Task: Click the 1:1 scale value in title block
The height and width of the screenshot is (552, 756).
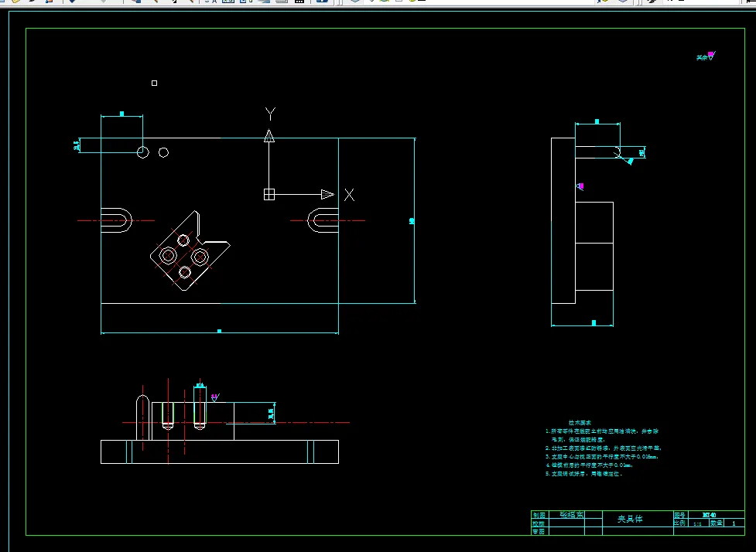Action: click(697, 523)
